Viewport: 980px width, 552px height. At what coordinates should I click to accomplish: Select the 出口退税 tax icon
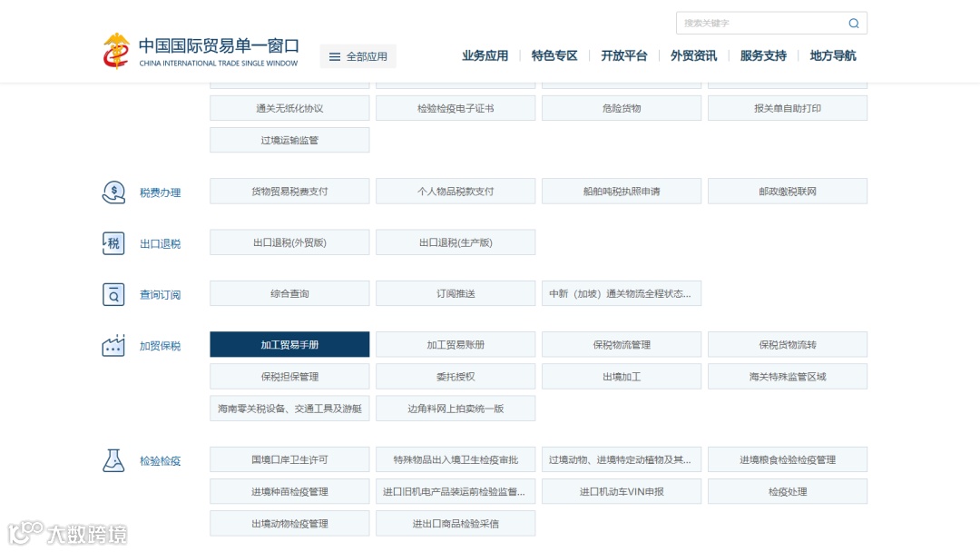point(113,243)
